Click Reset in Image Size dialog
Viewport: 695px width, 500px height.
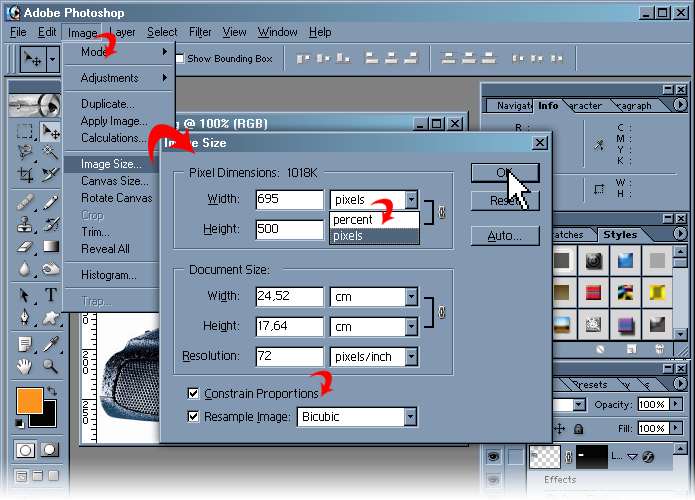click(x=505, y=201)
